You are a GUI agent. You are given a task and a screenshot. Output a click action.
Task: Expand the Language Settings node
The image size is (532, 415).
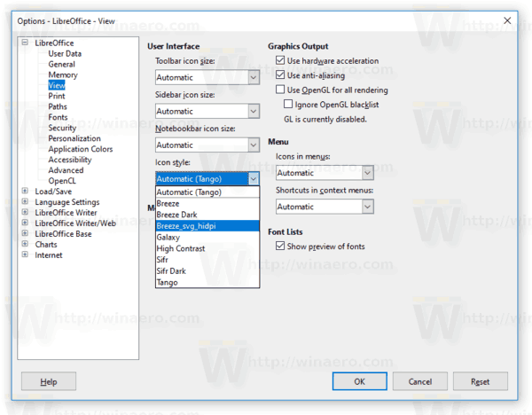[x=25, y=201]
